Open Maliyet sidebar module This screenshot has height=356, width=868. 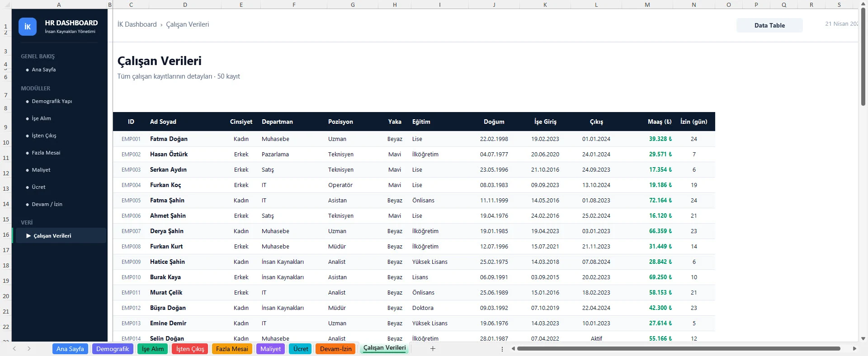coord(41,170)
